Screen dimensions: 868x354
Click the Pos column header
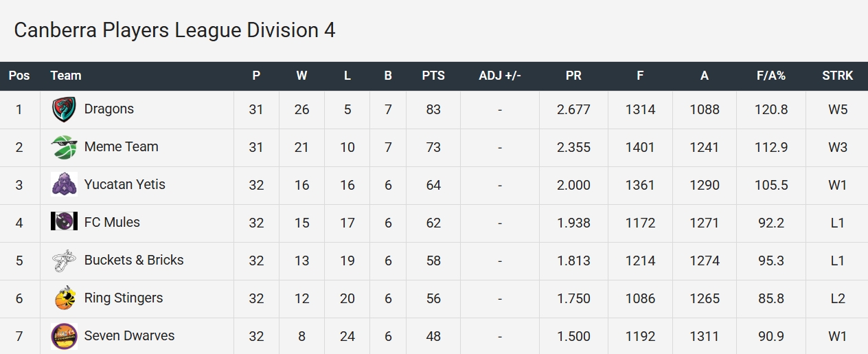(19, 76)
